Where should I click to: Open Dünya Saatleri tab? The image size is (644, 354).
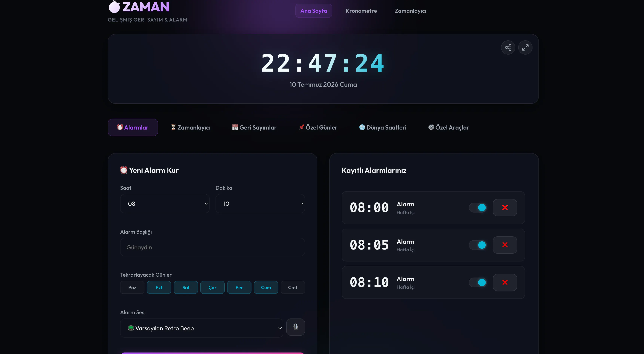pos(383,127)
